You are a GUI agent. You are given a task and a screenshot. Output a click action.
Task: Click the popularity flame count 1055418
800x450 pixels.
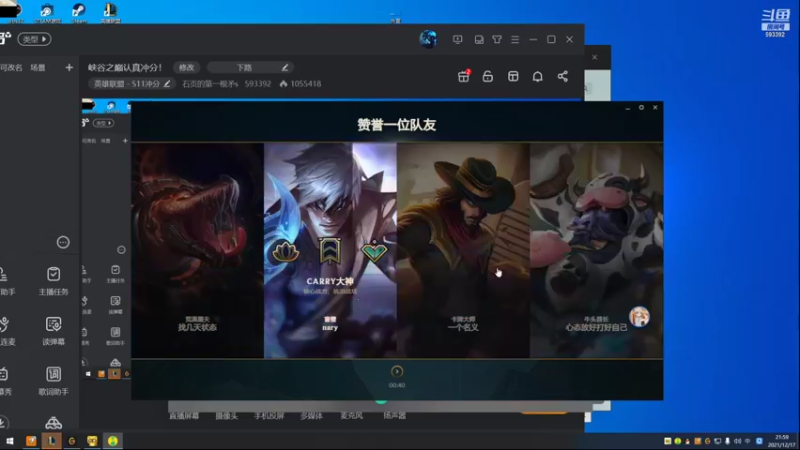coord(301,84)
